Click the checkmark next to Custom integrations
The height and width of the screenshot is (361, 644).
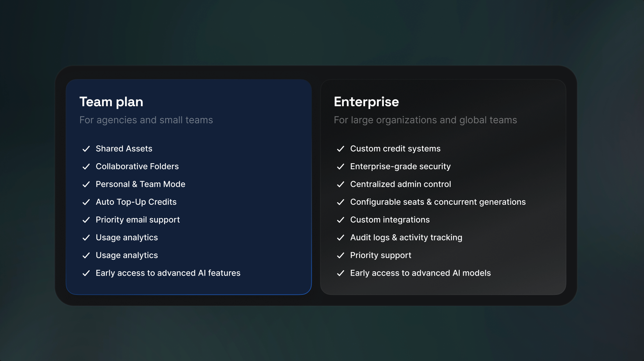(341, 220)
